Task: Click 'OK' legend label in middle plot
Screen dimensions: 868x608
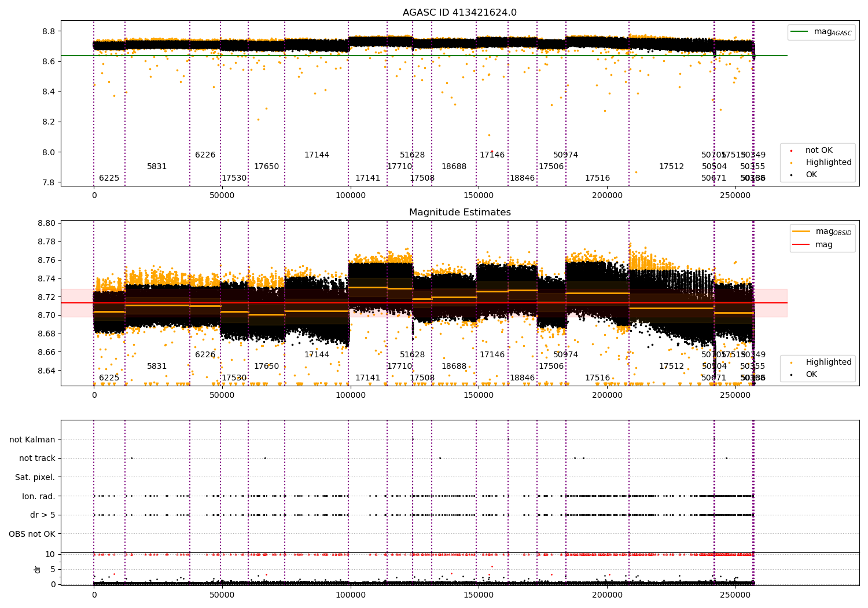Action: coord(811,375)
